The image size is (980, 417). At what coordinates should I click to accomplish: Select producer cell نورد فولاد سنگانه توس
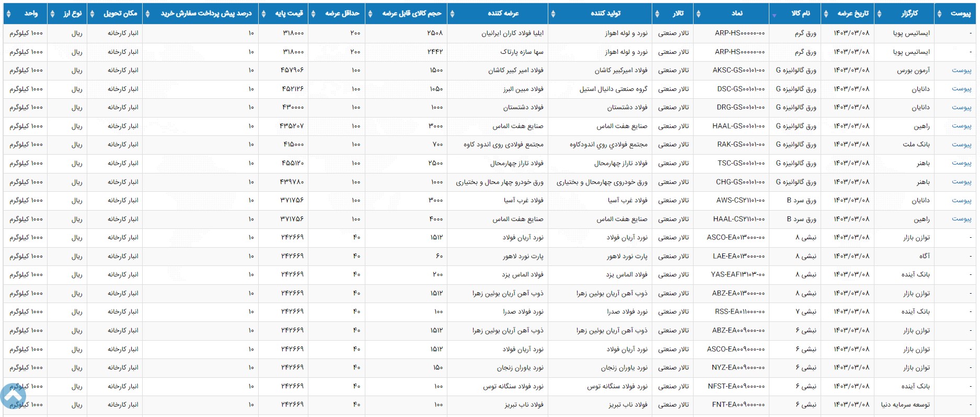click(600, 386)
